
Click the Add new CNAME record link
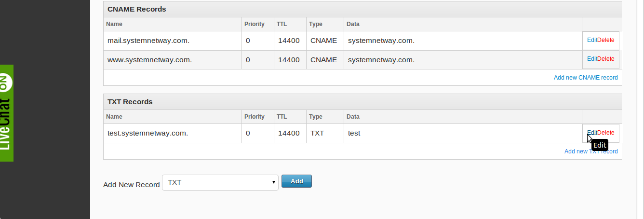pos(586,78)
